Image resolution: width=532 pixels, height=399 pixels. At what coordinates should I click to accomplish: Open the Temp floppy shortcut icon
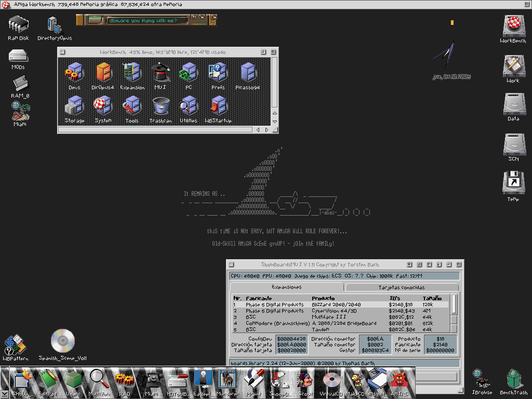pos(513,187)
